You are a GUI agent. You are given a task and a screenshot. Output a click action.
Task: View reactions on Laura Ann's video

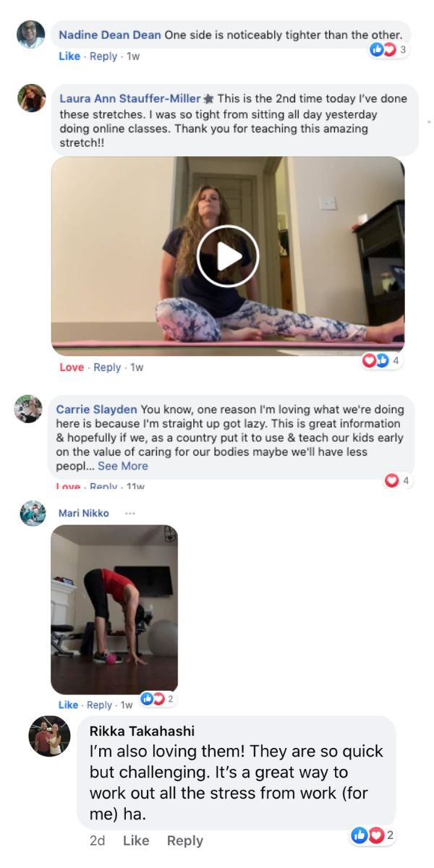pyautogui.click(x=381, y=360)
